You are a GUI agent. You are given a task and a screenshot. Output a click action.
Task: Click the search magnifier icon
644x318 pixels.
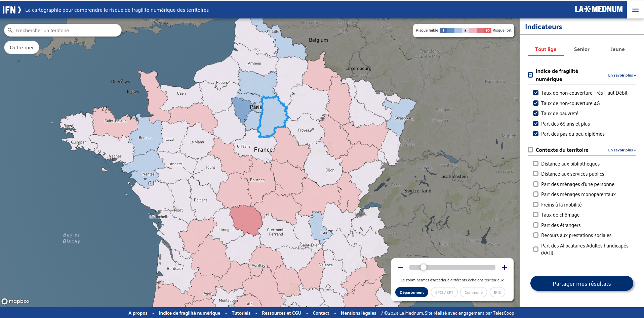[11, 30]
